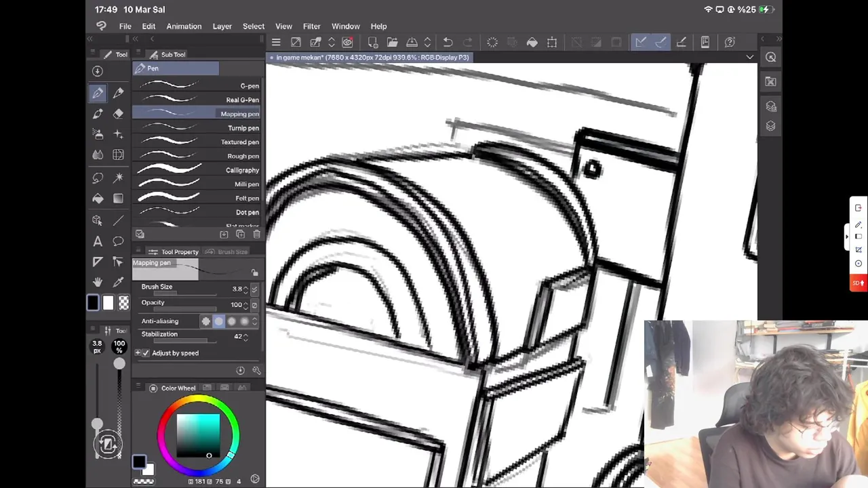
Task: Open the Filter menu
Action: [311, 26]
